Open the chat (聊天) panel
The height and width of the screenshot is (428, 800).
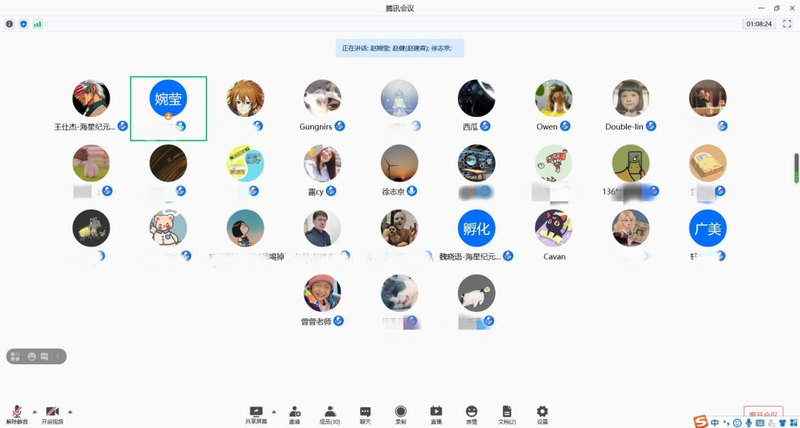tap(365, 413)
